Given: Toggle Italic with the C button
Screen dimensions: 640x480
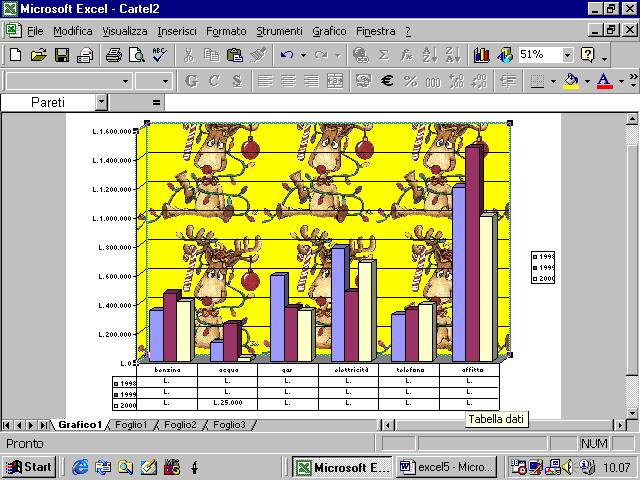Looking at the screenshot, I should click(214, 81).
